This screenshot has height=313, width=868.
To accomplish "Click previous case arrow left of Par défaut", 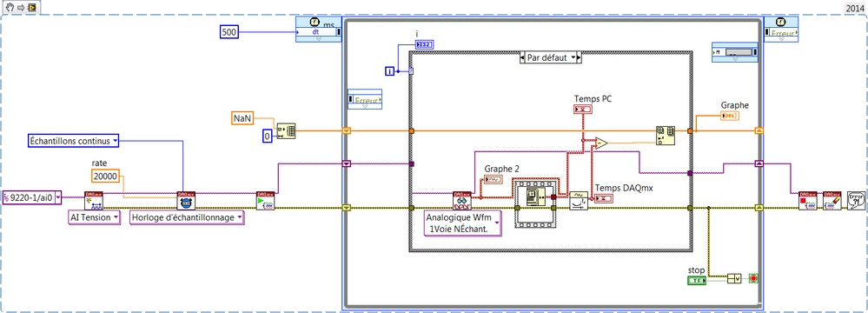I will (x=523, y=58).
